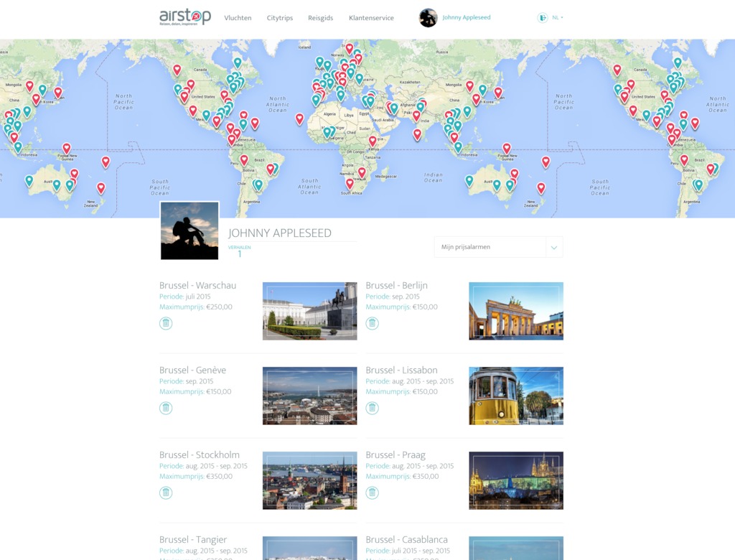This screenshot has height=560, width=735.
Task: Delete the Brussel - Praag price alert
Action: pos(373,493)
